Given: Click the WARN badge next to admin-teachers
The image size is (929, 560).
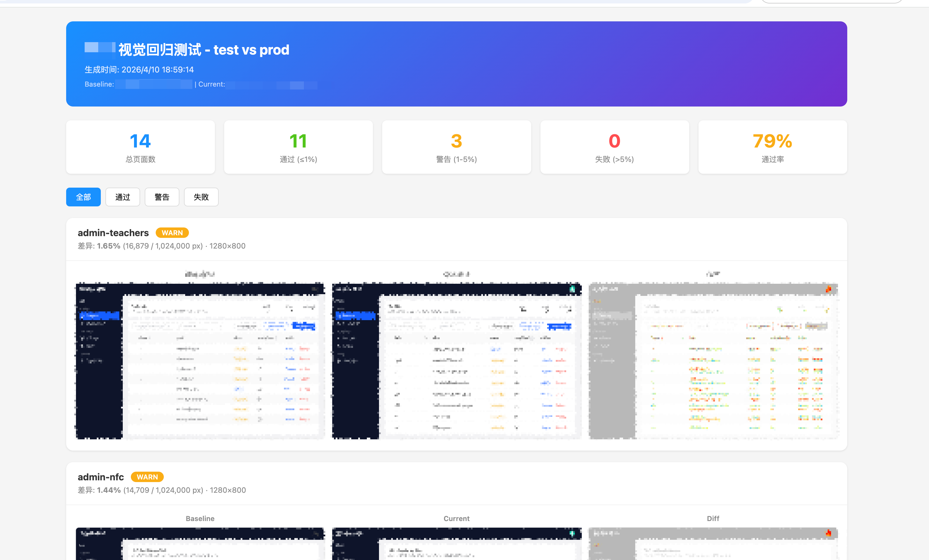Looking at the screenshot, I should 172,233.
